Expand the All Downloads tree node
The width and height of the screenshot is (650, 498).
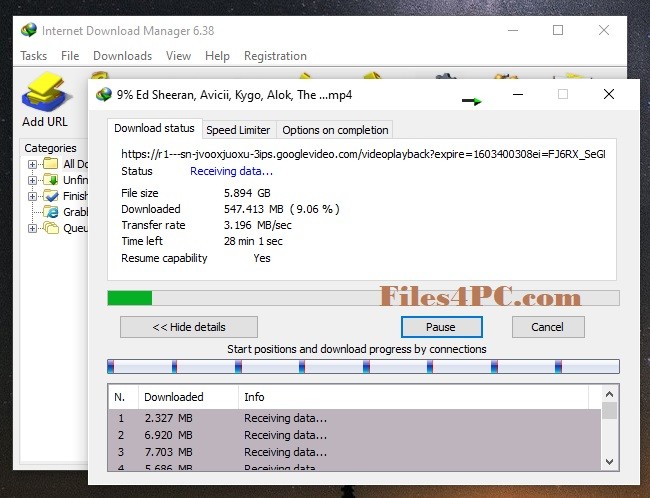(32, 164)
